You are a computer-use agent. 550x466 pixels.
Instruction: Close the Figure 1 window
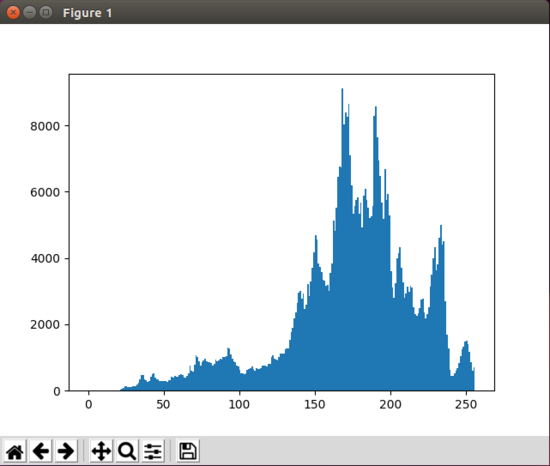[13, 13]
